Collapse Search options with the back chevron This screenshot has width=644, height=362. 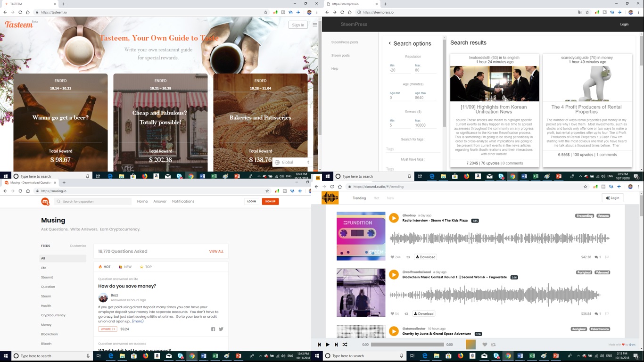[390, 43]
